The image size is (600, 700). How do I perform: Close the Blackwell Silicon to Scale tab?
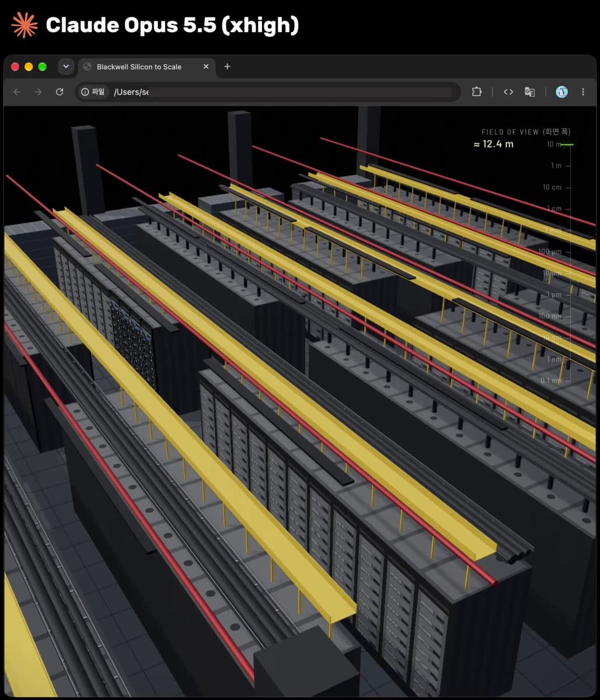[205, 66]
